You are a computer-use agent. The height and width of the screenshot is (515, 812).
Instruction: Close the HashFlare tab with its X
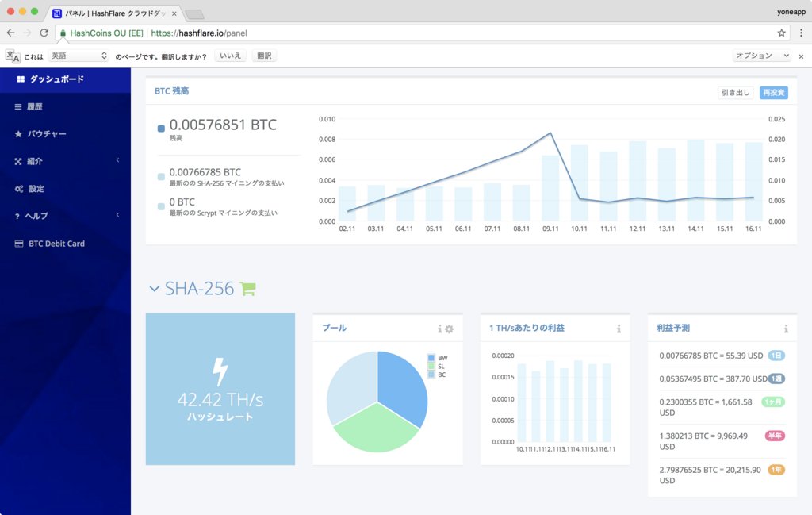pyautogui.click(x=174, y=13)
